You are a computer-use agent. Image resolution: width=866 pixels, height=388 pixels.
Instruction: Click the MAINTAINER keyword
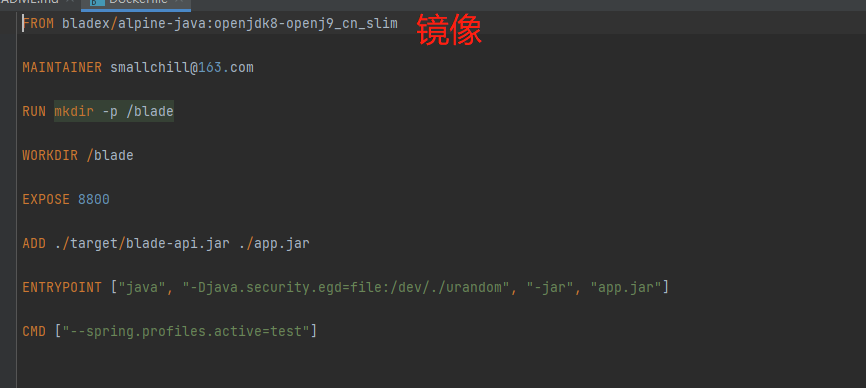(x=62, y=68)
